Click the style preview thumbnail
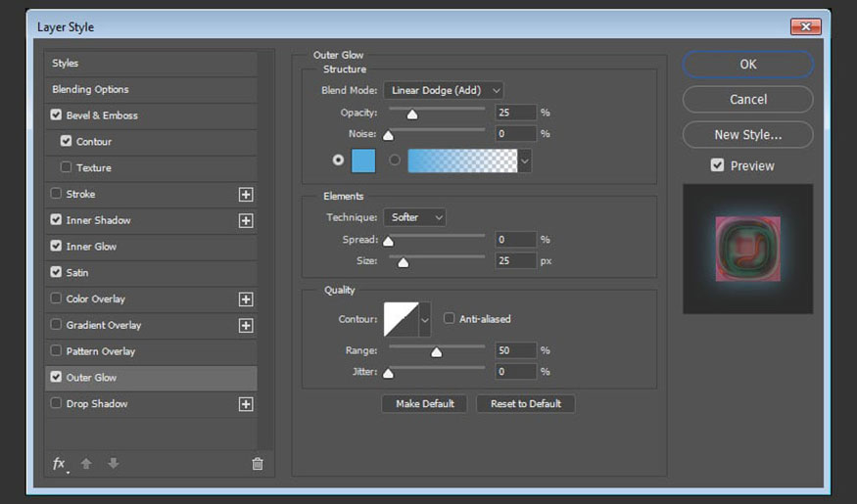 (747, 249)
